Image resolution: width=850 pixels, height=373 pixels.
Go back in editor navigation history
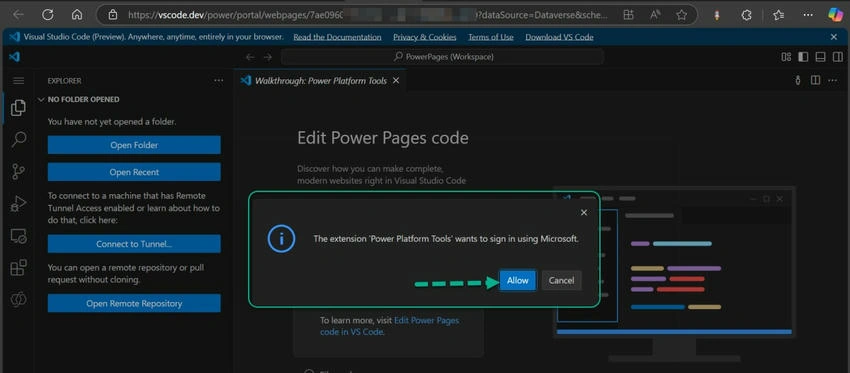[x=249, y=57]
